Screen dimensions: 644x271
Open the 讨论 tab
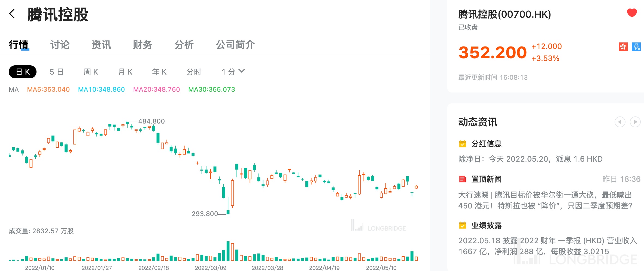(x=60, y=45)
